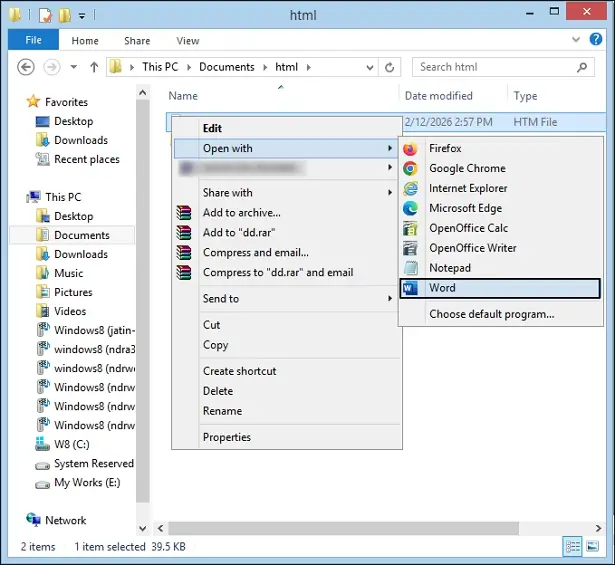Open Explorer Help question mark icon
This screenshot has height=565, width=615.
tap(596, 39)
